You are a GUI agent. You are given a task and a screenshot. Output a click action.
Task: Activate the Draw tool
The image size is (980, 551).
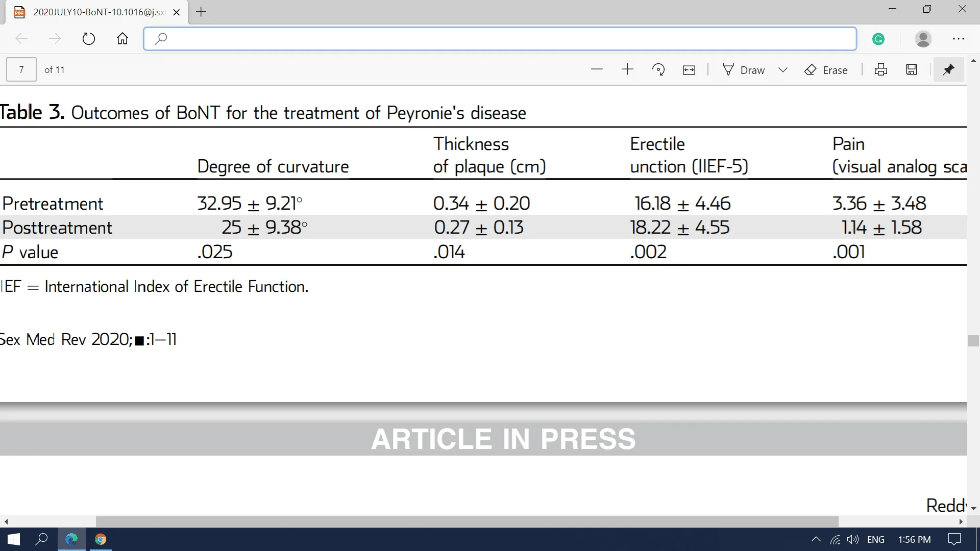tap(744, 70)
